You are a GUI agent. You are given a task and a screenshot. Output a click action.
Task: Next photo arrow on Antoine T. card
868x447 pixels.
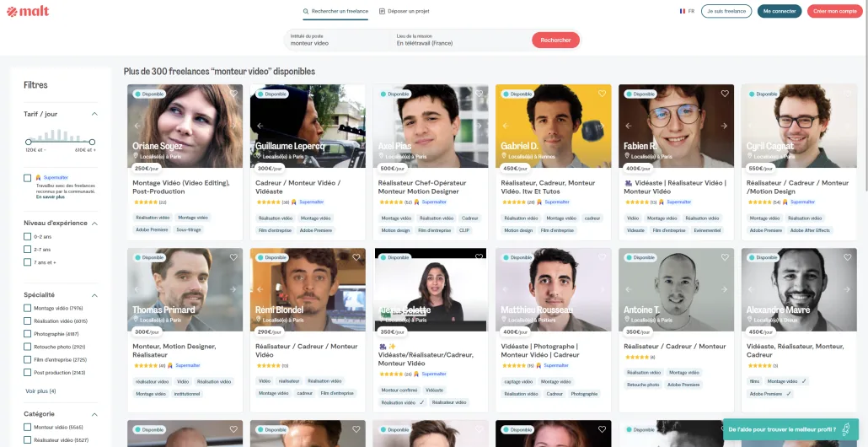[725, 289]
